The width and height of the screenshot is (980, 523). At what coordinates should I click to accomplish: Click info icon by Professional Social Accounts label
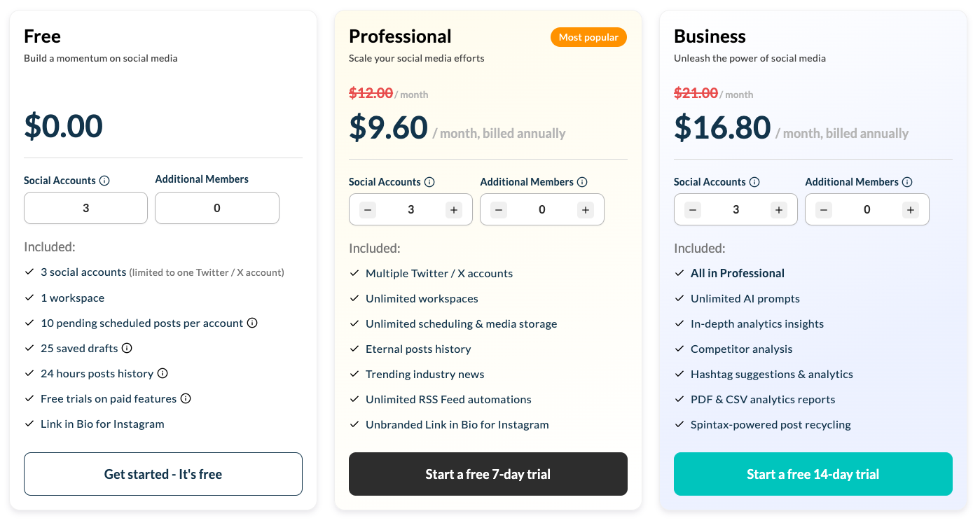(429, 182)
